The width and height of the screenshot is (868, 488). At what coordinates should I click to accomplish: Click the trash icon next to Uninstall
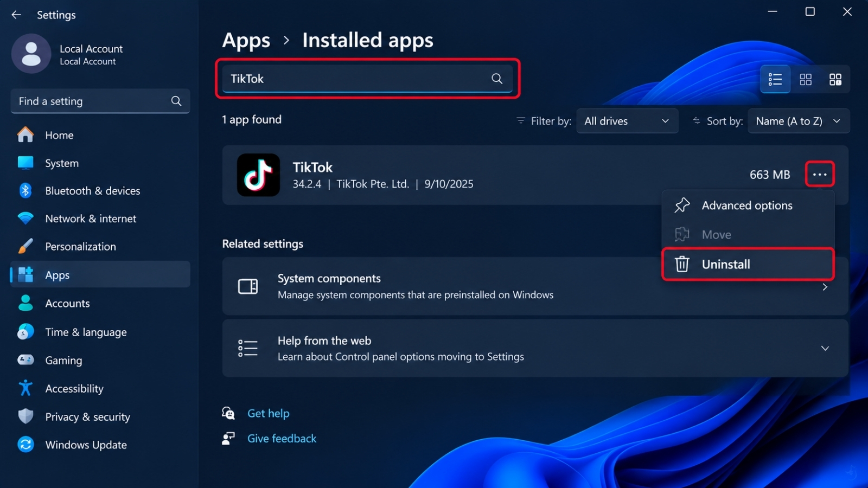pos(682,264)
